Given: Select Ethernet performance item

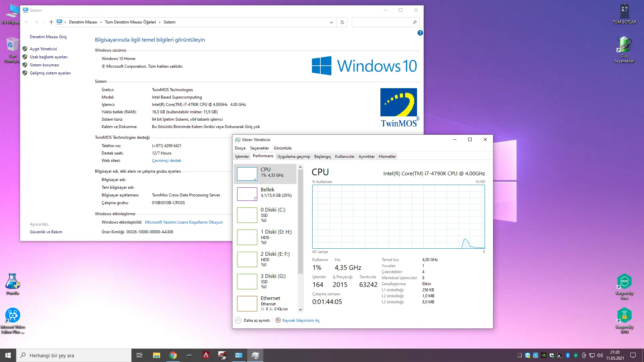Looking at the screenshot, I should (265, 303).
